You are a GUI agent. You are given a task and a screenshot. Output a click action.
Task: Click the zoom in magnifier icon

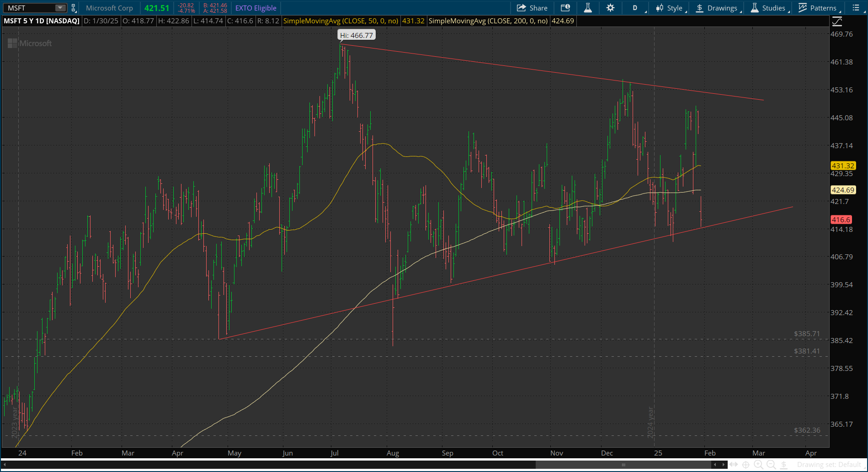(x=758, y=465)
